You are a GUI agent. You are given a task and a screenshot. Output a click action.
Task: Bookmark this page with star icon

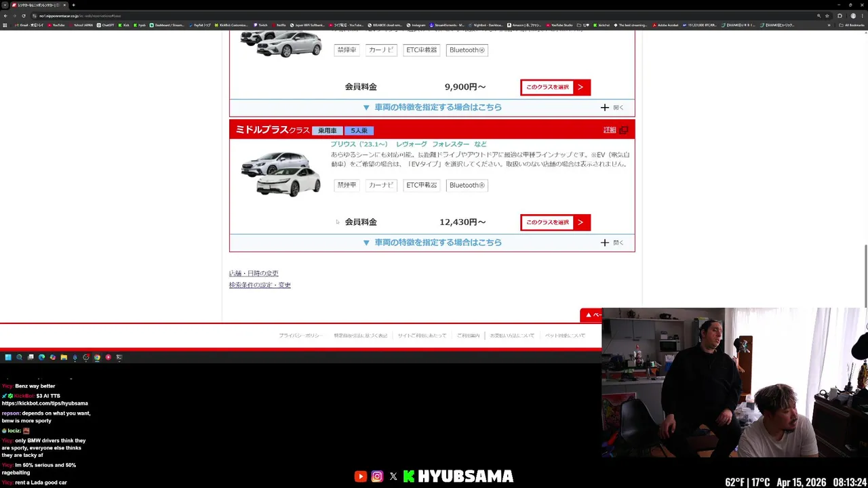coord(827,16)
